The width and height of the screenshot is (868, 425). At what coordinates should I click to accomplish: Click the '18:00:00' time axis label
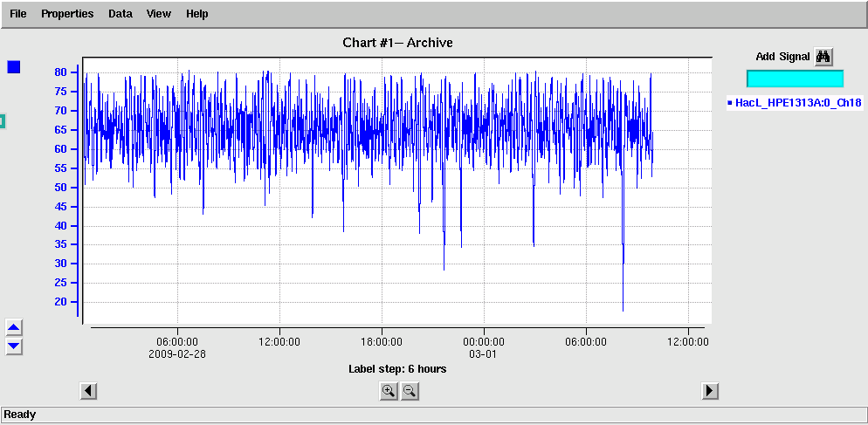pyautogui.click(x=382, y=342)
